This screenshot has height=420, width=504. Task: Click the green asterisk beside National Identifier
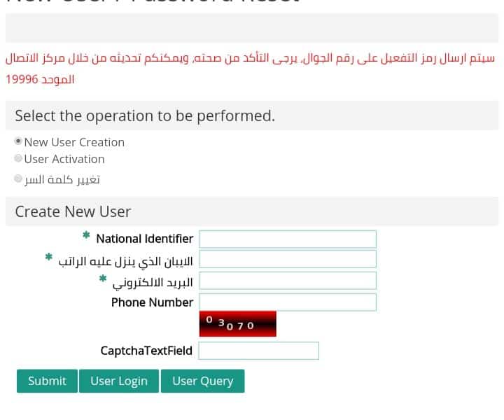[x=86, y=235]
